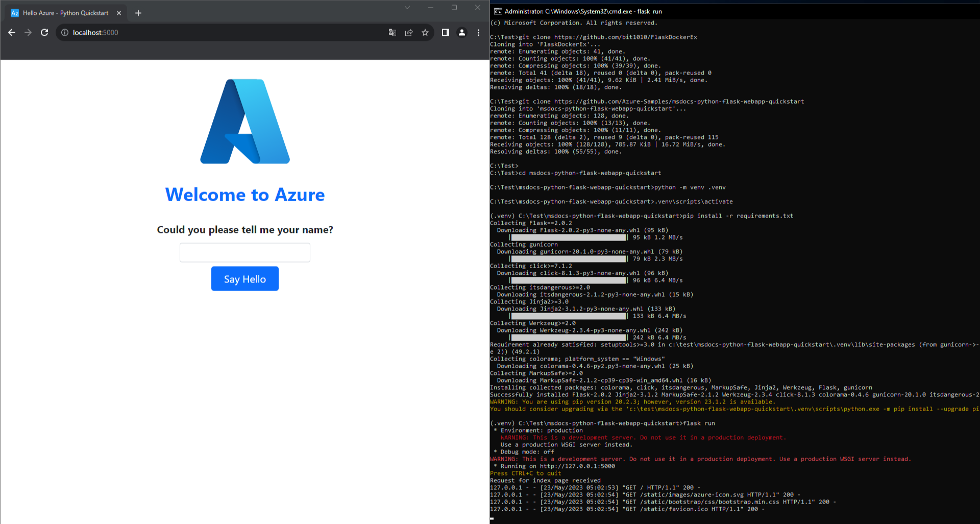
Task: Bookmark this tab with star icon
Action: click(x=425, y=33)
